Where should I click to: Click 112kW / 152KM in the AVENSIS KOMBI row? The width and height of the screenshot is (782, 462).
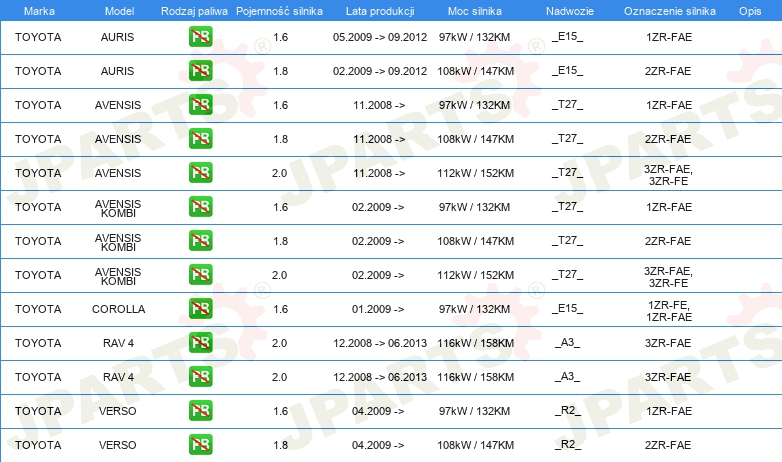476,275
